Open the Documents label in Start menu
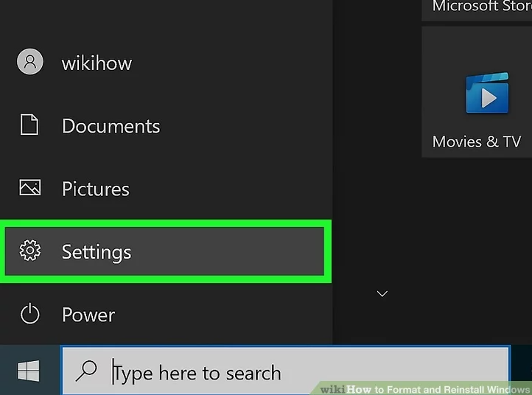 [111, 126]
